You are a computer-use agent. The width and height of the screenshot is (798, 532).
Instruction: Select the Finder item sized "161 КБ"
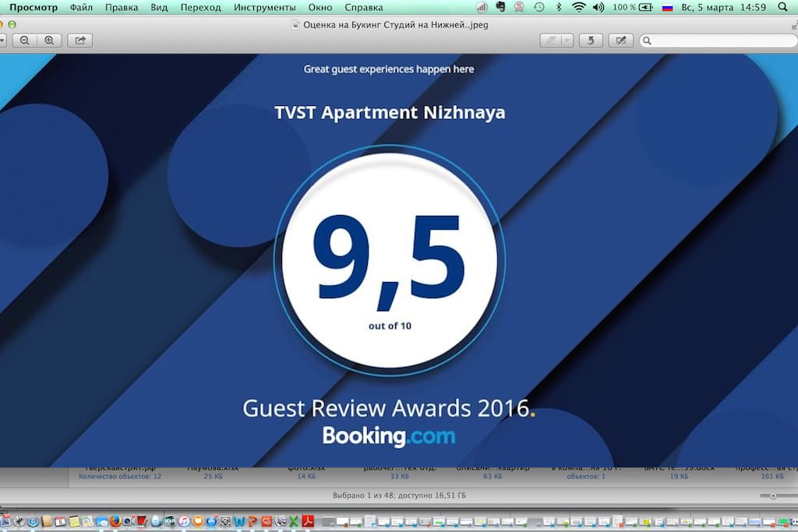pyautogui.click(x=772, y=477)
